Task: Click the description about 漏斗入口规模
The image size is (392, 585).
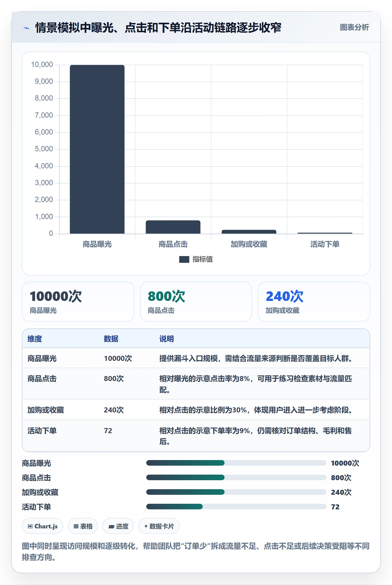Action: 256,358
